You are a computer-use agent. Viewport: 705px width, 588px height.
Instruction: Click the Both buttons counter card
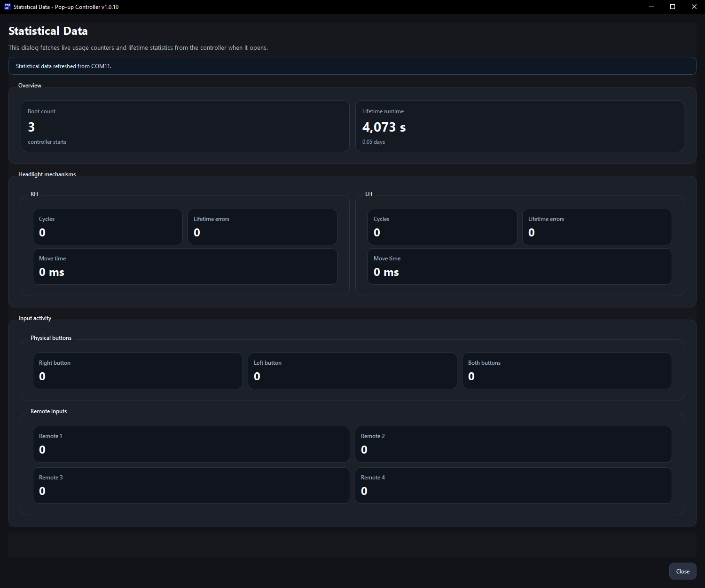pos(567,371)
